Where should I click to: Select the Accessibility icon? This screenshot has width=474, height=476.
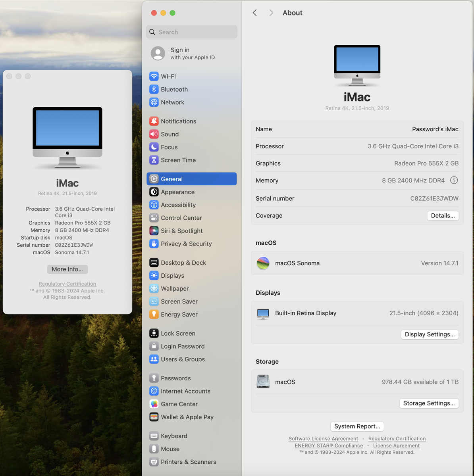pyautogui.click(x=154, y=205)
